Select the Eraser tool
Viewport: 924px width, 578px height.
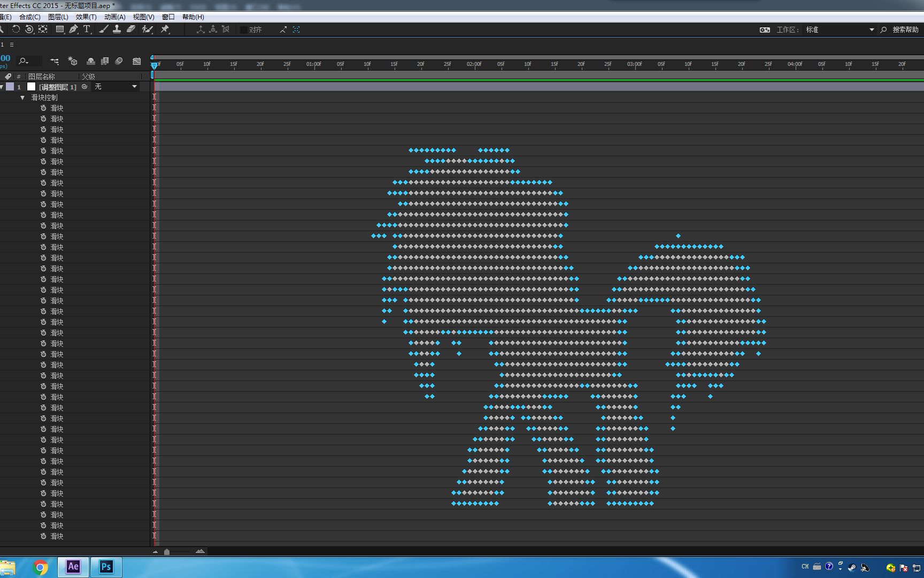click(131, 29)
